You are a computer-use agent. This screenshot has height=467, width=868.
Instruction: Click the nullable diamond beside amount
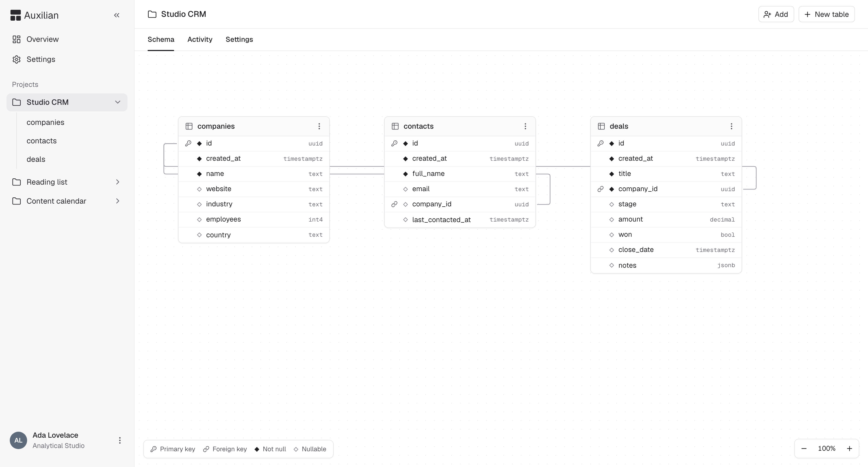(x=612, y=219)
